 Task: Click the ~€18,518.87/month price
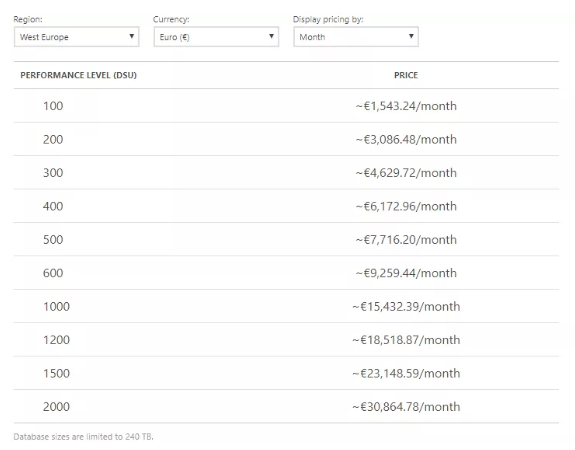(406, 340)
